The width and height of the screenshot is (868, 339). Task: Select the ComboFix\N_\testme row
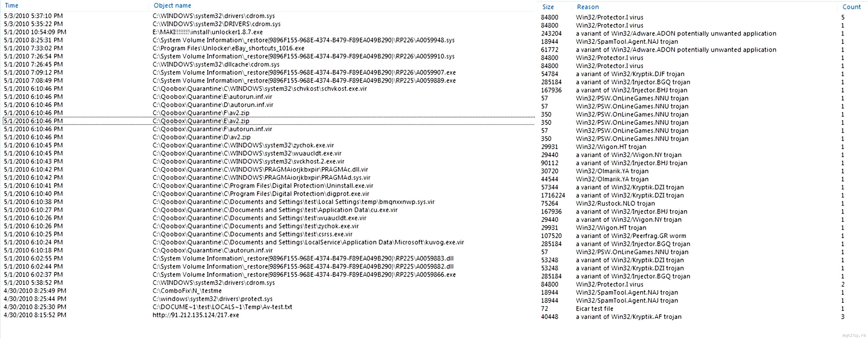point(269,290)
